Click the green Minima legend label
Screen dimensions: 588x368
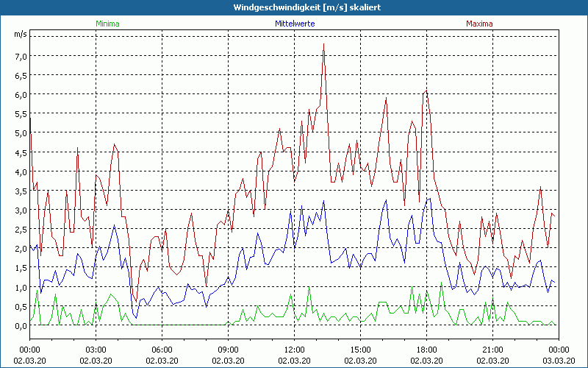pos(107,24)
